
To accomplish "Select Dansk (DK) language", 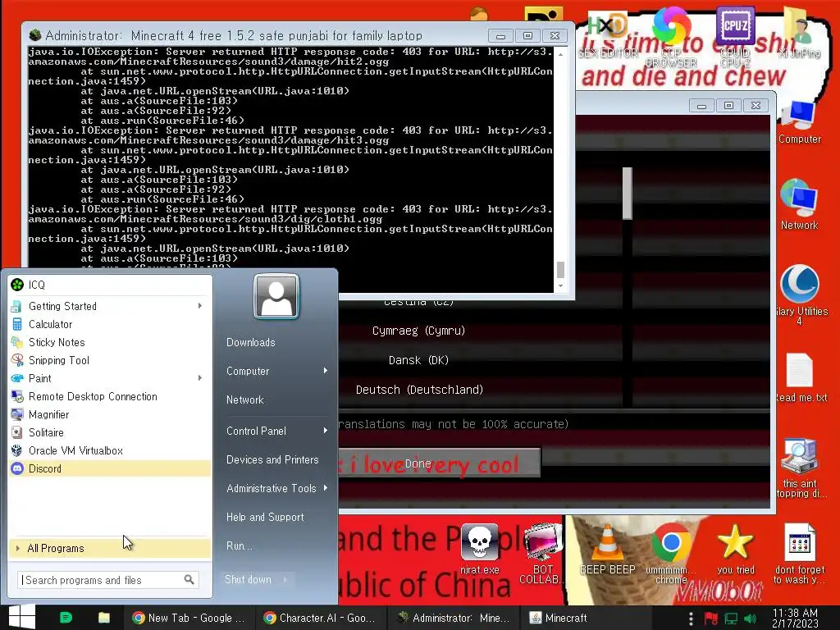I will click(x=418, y=360).
